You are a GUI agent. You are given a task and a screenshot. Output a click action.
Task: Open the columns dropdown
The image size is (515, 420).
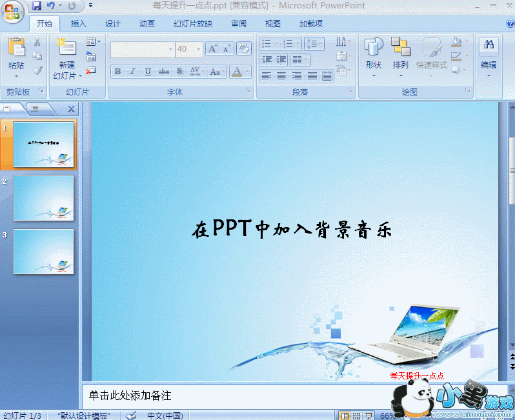tap(300, 60)
